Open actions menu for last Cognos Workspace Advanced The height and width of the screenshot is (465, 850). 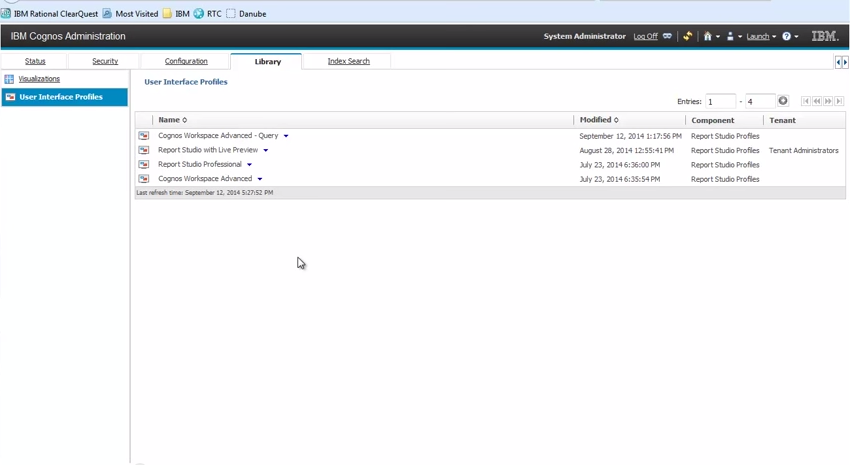click(260, 179)
